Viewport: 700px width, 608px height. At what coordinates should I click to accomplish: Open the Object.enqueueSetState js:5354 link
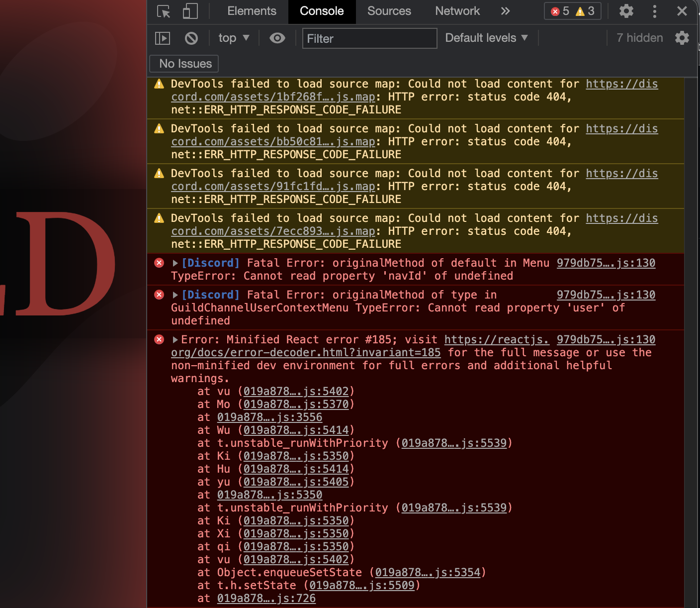428,573
